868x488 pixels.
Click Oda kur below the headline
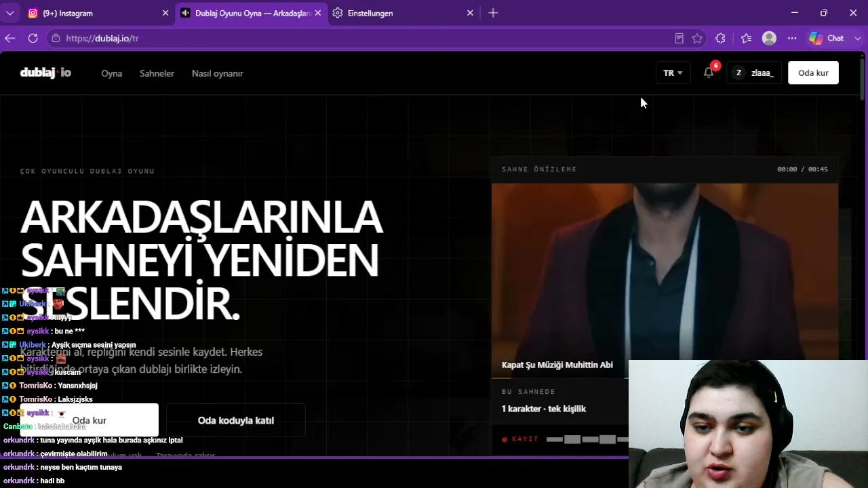coord(90,420)
